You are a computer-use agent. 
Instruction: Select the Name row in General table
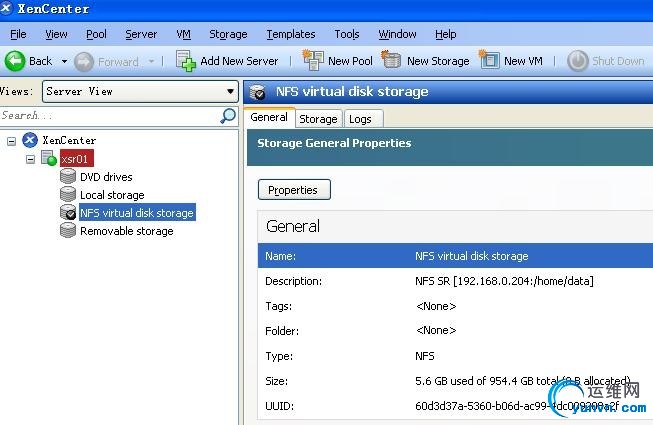pos(455,256)
